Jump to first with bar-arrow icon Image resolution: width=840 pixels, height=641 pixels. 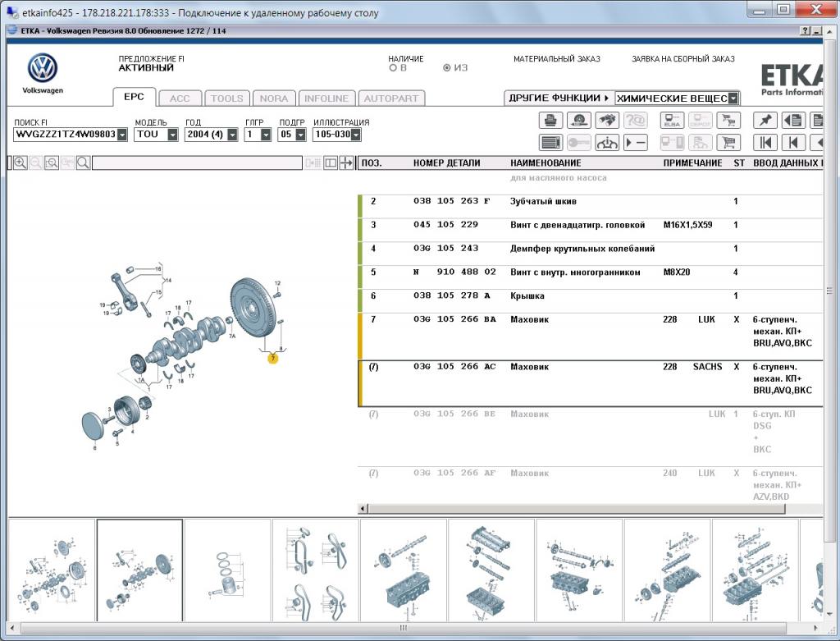765,143
